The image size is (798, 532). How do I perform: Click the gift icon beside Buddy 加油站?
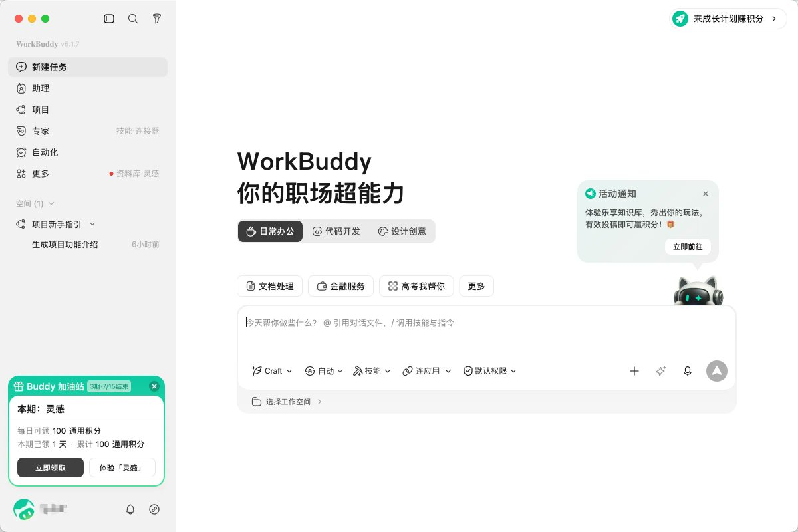click(19, 386)
